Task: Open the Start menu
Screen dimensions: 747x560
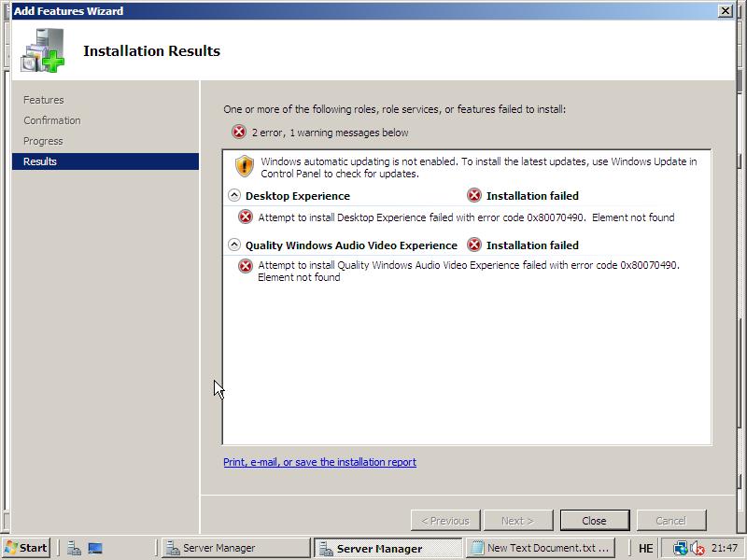Action: [x=27, y=548]
